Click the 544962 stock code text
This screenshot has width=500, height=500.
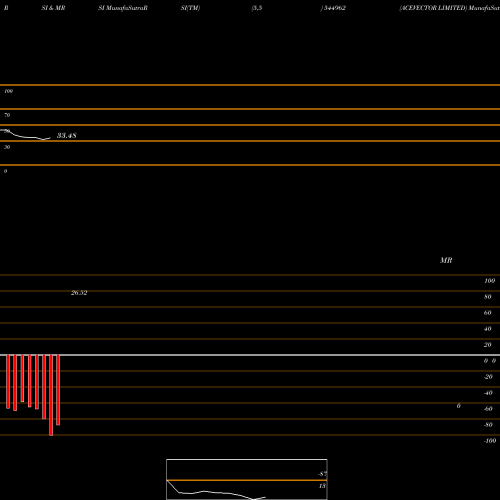335,8
